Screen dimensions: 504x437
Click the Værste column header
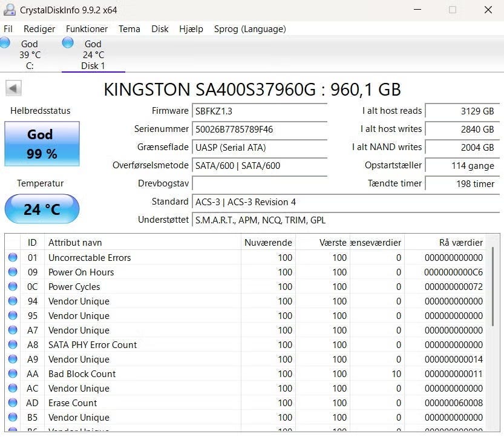pos(322,243)
